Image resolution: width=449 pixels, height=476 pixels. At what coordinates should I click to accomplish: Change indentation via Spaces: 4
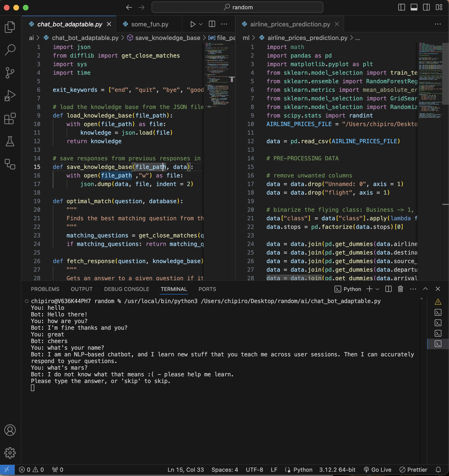pos(225,470)
